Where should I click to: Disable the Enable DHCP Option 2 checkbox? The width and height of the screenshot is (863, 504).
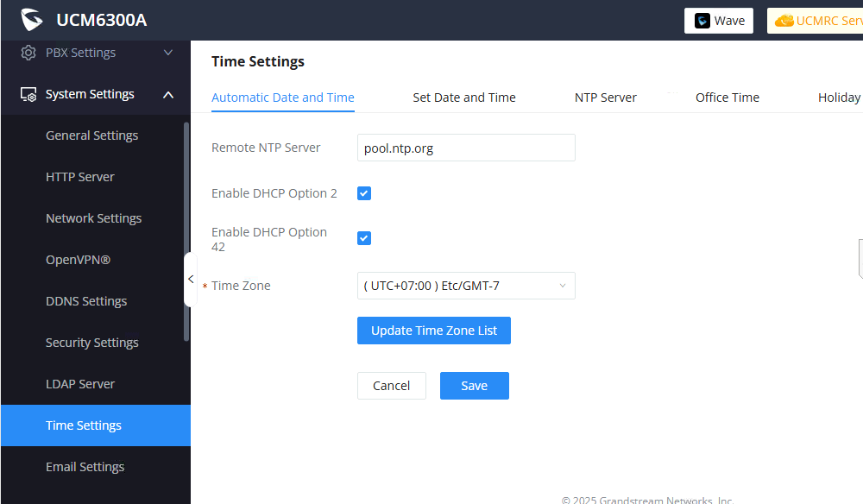click(363, 192)
